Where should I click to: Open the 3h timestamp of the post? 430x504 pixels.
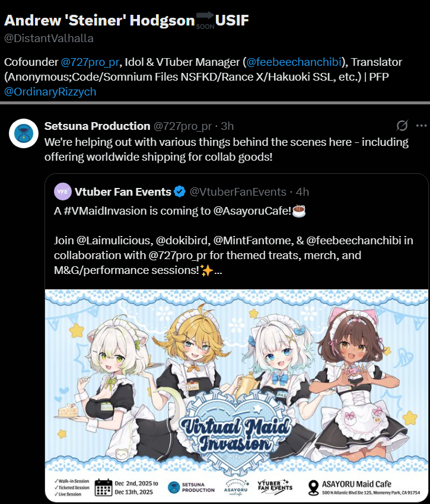click(227, 126)
